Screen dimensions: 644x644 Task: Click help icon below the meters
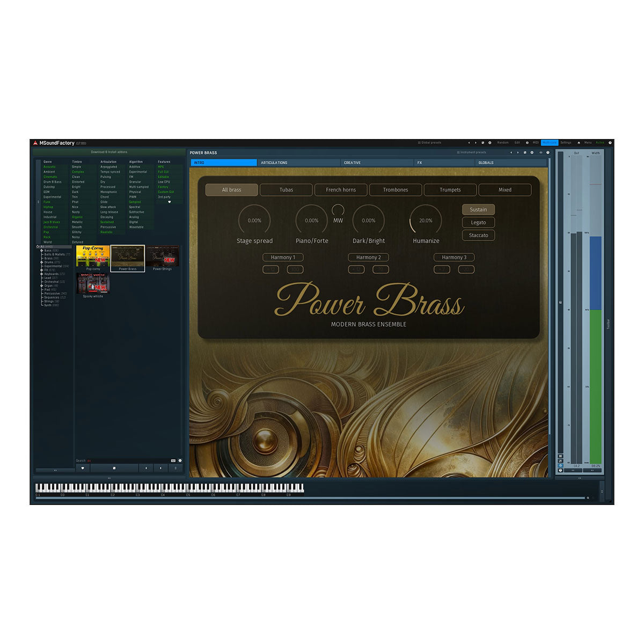(560, 470)
